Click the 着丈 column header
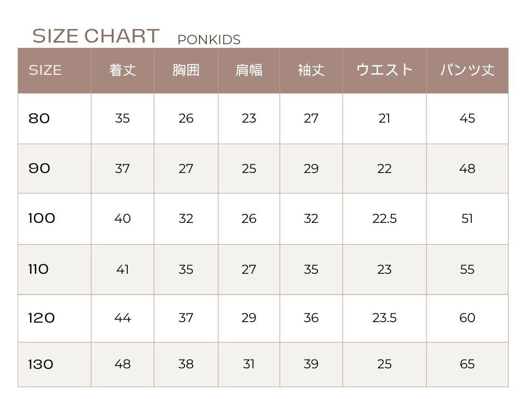Viewport: 532px width, 399px height. point(123,70)
